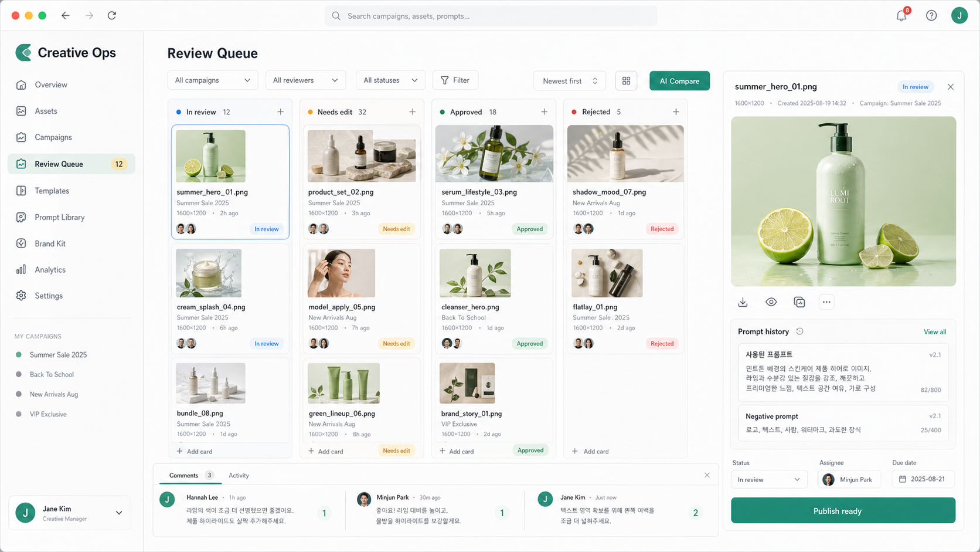This screenshot has width=980, height=552.
Task: Open the three-dot more options menu
Action: pyautogui.click(x=826, y=302)
